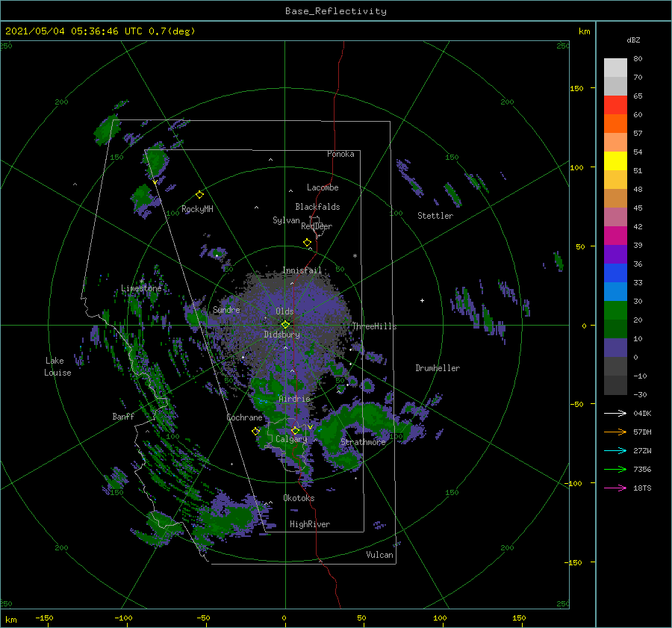Click the blue 33-36 dBZ legend swatch
Image resolution: width=672 pixels, height=628 pixels.
click(x=615, y=273)
